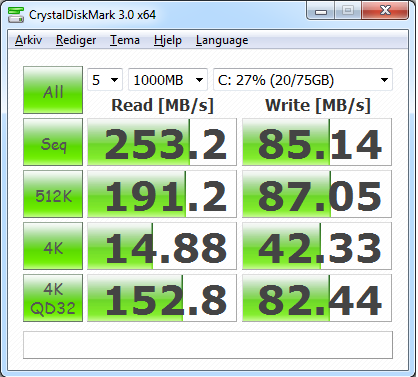
Task: Click the CrystalDiskMark app icon in title bar
Action: 16,15
